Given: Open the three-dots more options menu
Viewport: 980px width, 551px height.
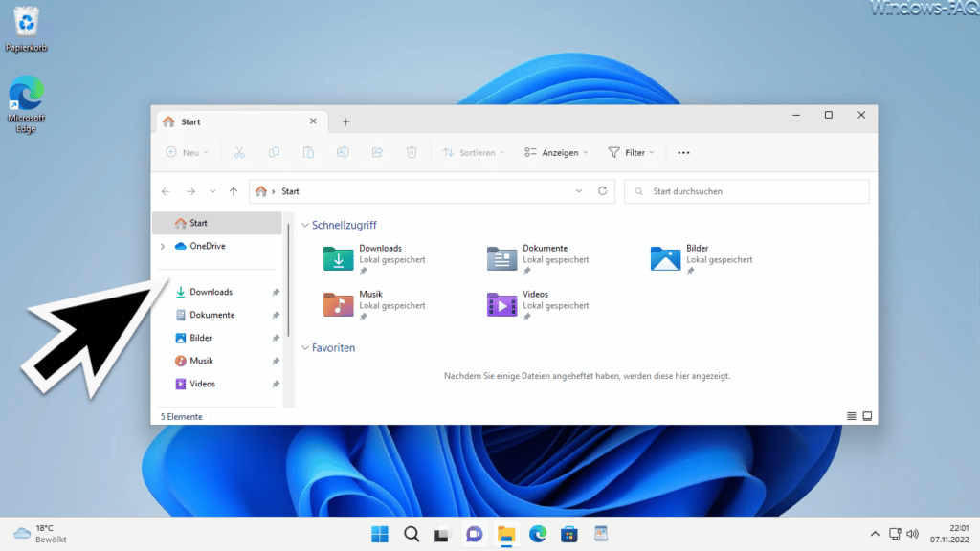Looking at the screenshot, I should pyautogui.click(x=683, y=152).
